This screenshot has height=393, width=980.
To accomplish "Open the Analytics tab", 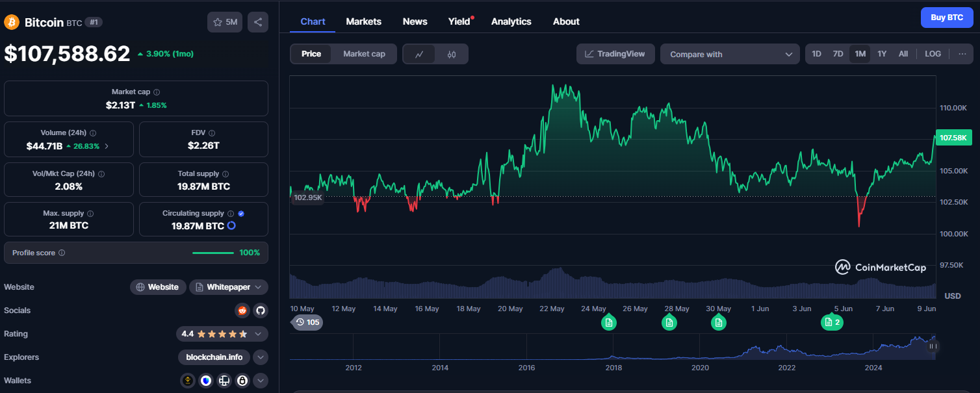I will tap(511, 21).
